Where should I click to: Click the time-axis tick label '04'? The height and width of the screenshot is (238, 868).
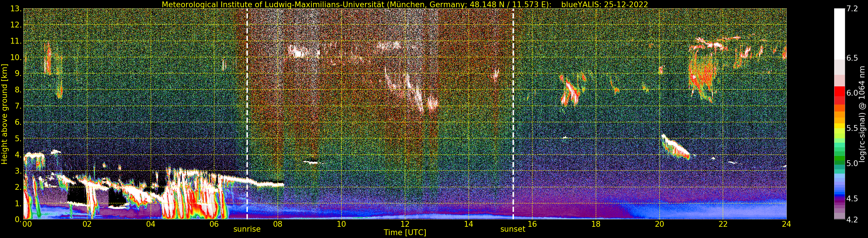pyautogui.click(x=151, y=224)
